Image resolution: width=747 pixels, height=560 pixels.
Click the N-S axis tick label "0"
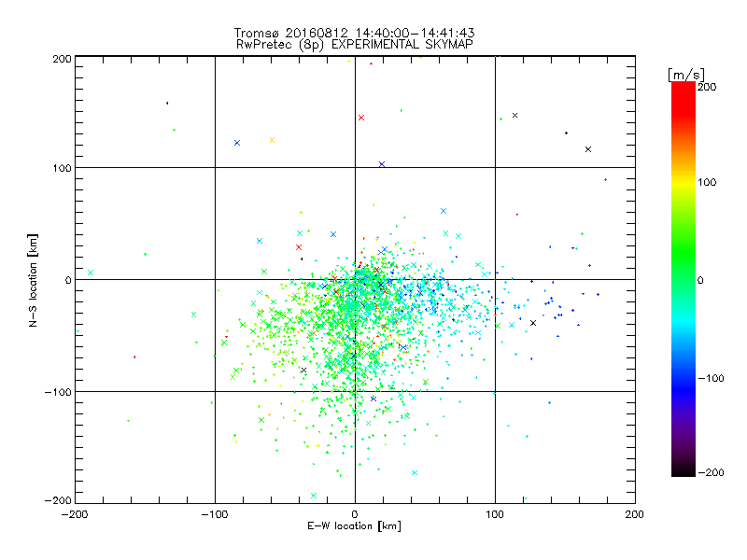pos(67,280)
